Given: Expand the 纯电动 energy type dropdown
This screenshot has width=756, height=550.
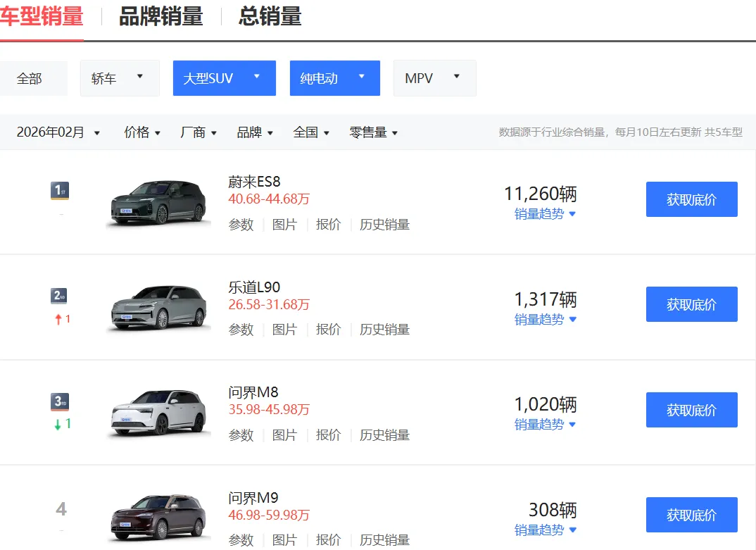Looking at the screenshot, I should (334, 78).
